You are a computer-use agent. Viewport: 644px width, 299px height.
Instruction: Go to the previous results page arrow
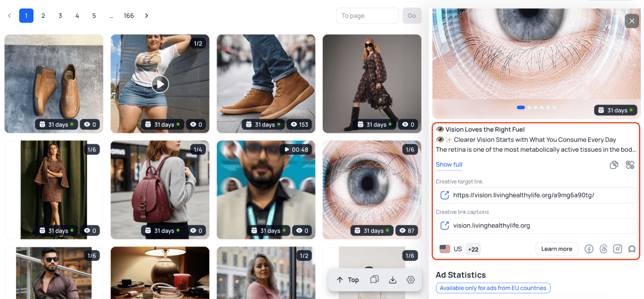pos(9,16)
